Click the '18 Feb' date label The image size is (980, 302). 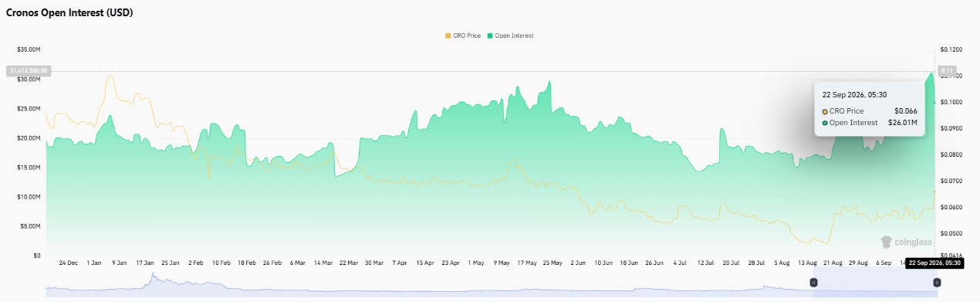(247, 263)
